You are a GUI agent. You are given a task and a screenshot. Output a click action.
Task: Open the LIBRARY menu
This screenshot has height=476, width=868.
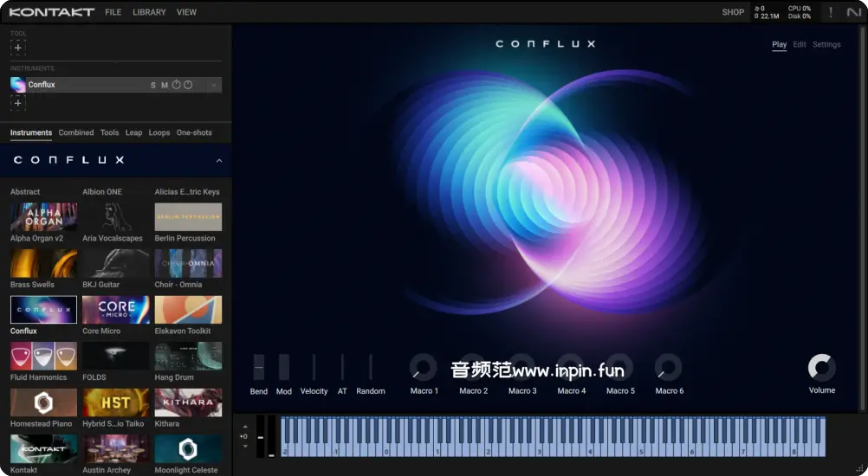pos(149,12)
